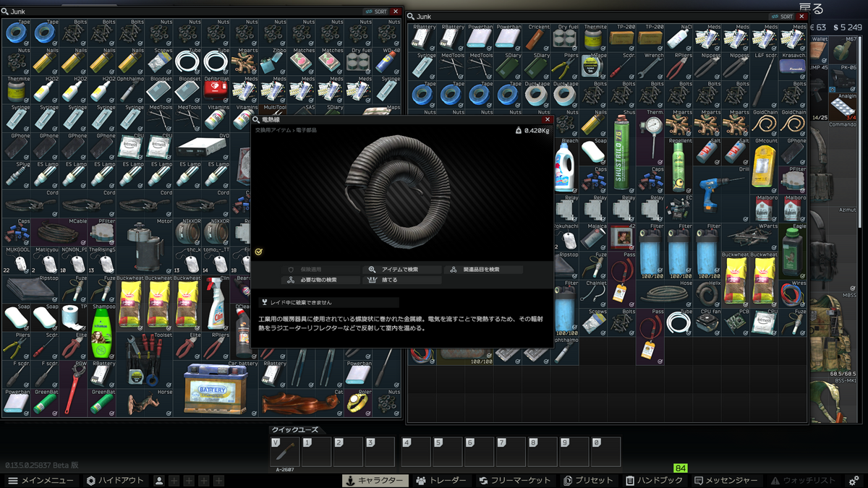Image resolution: width=868 pixels, height=488 pixels.
Task: Click the 関連品目を検索 button
Action: tap(482, 270)
